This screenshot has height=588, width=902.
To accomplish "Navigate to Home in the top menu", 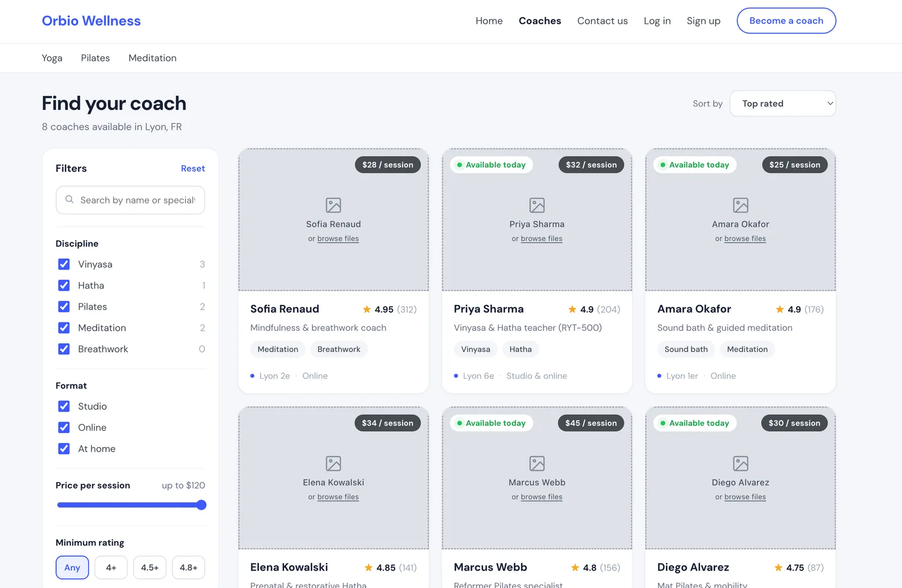I will click(489, 21).
